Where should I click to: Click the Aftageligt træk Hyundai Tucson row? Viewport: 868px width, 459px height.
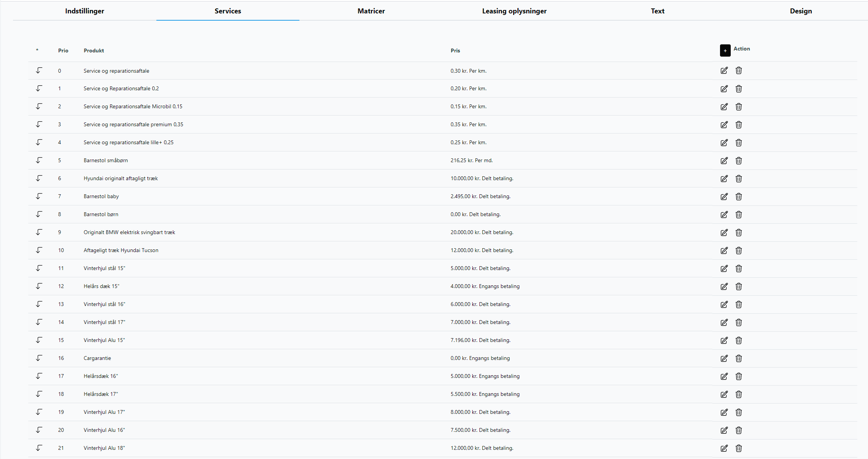click(x=121, y=250)
